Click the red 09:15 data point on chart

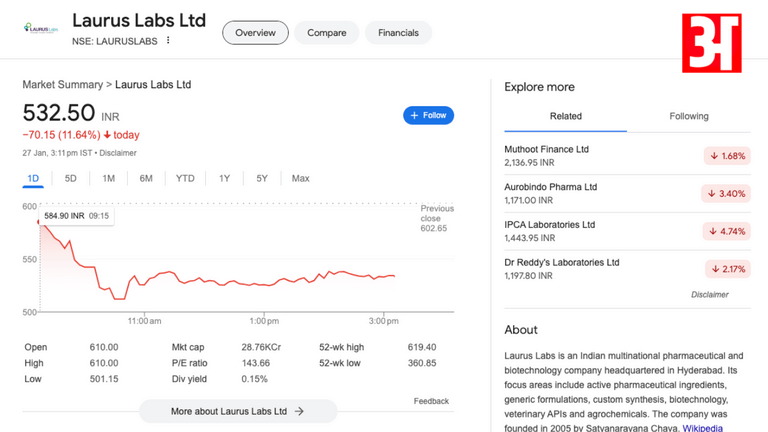[x=39, y=222]
